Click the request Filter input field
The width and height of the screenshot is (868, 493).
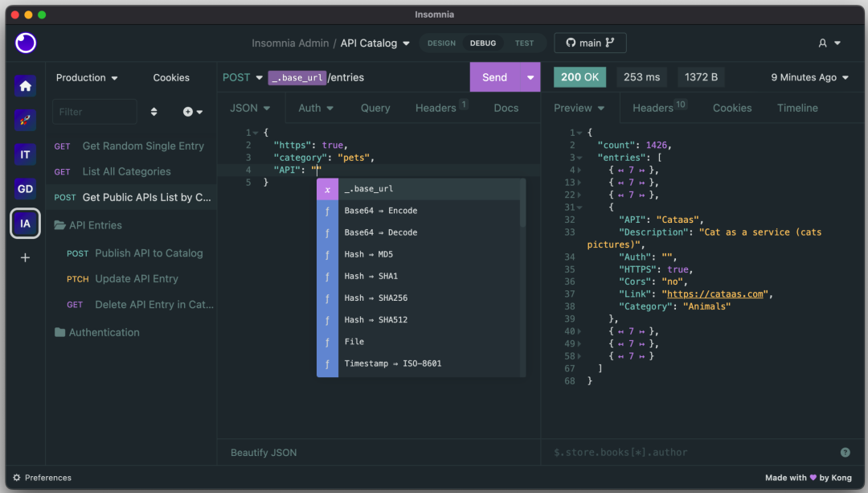94,112
